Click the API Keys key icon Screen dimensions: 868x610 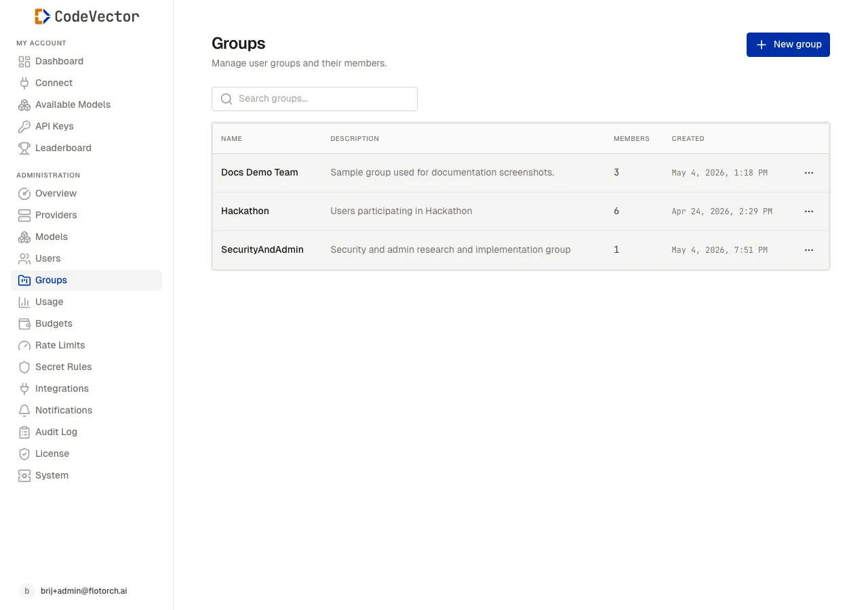click(x=24, y=127)
